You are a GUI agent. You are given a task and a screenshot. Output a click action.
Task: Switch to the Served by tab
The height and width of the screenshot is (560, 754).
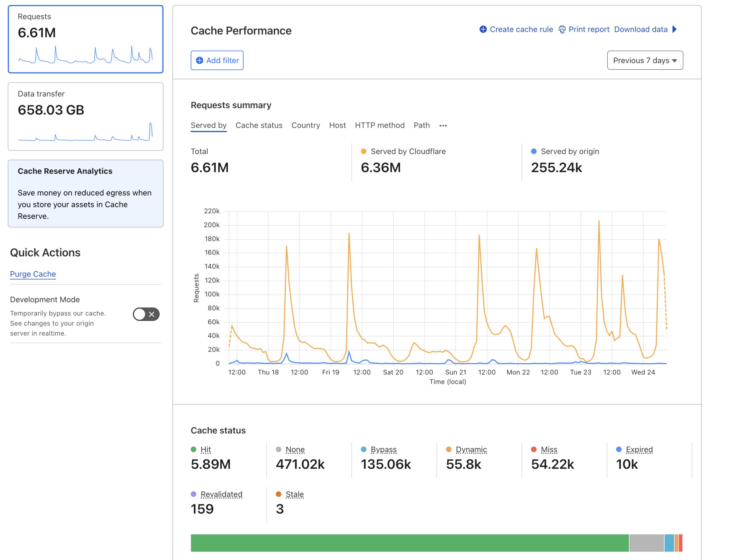tap(209, 125)
